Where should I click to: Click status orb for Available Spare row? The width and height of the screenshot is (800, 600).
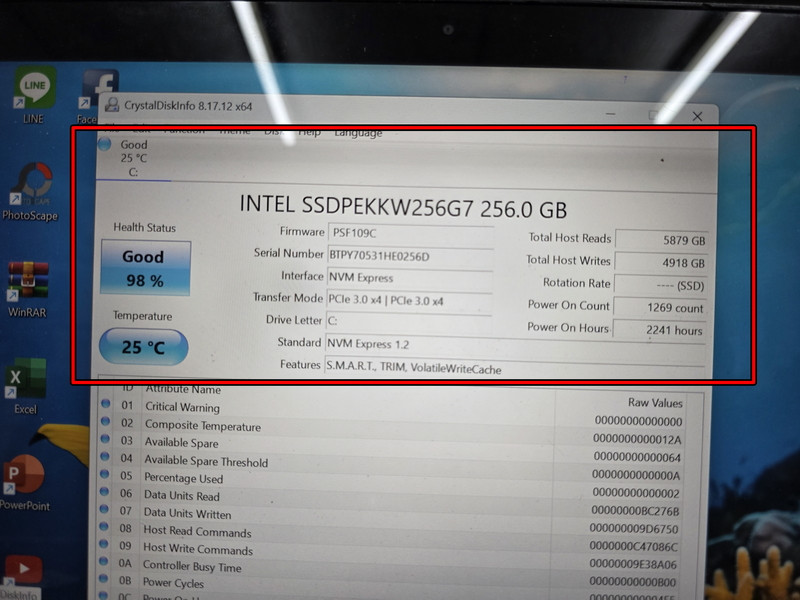point(105,439)
